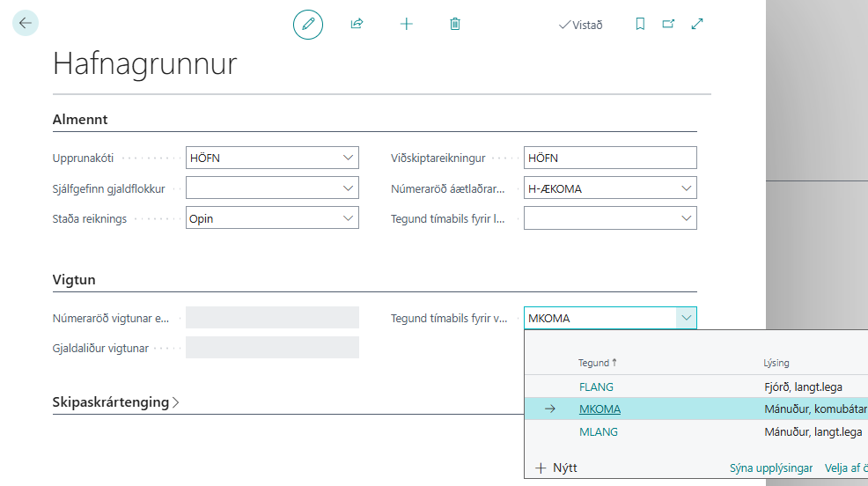
Task: Click the share icon in toolbar
Action: [357, 25]
